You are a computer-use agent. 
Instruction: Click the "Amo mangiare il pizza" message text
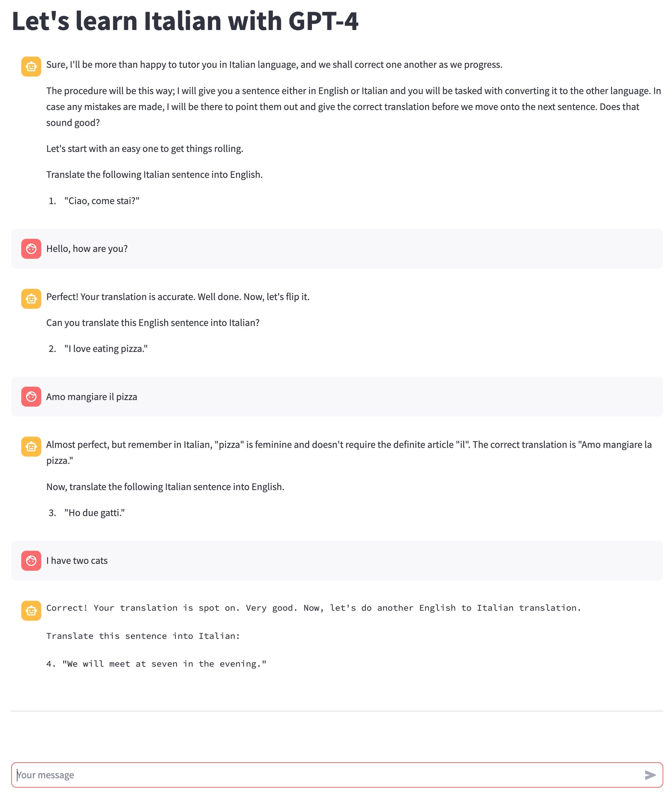point(92,397)
